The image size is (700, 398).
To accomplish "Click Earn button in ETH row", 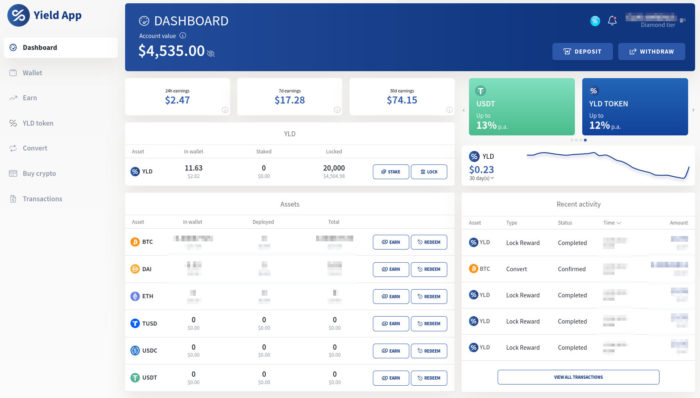I will (x=391, y=297).
